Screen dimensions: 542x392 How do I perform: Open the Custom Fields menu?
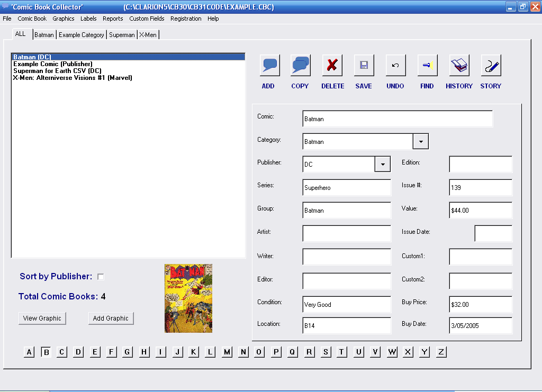coord(147,19)
